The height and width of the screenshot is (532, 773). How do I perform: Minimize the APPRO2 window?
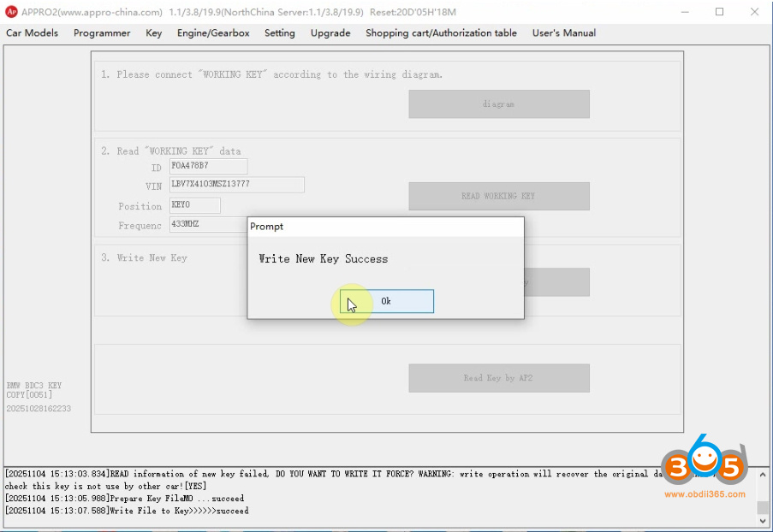pyautogui.click(x=685, y=12)
